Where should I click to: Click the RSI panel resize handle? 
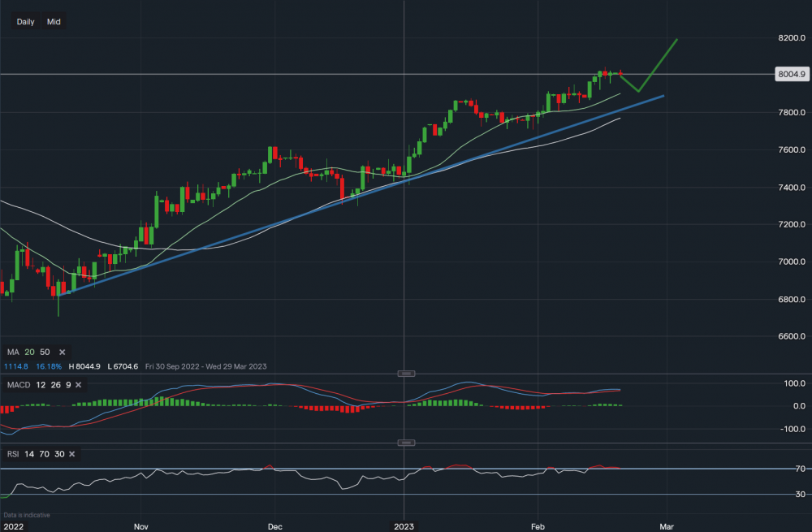(x=406, y=443)
